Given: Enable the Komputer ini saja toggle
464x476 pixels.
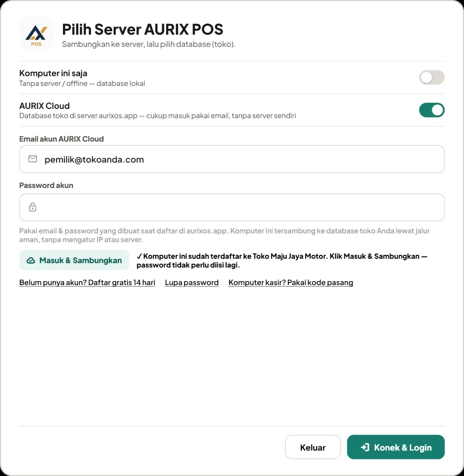Looking at the screenshot, I should (431, 78).
